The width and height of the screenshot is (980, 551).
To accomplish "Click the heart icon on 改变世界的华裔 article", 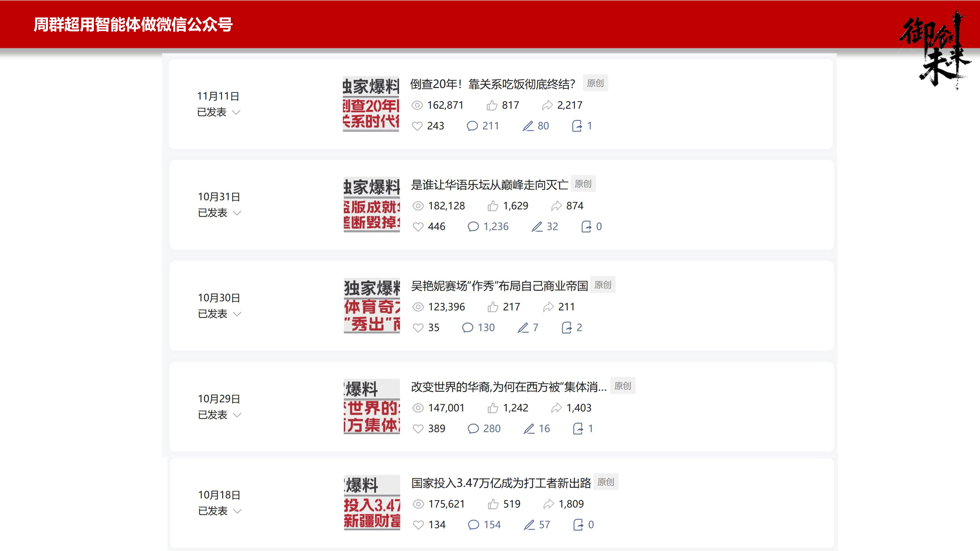I will (418, 428).
